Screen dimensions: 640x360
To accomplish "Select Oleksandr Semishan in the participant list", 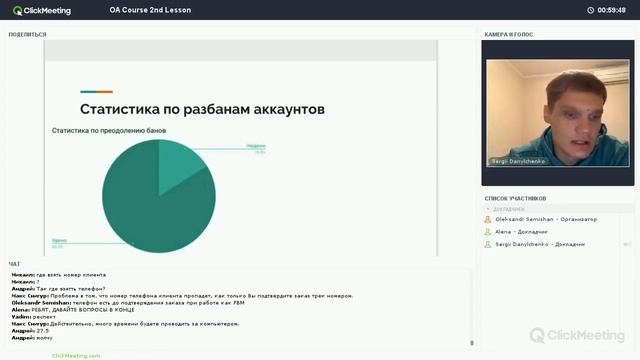I will pyautogui.click(x=546, y=220).
